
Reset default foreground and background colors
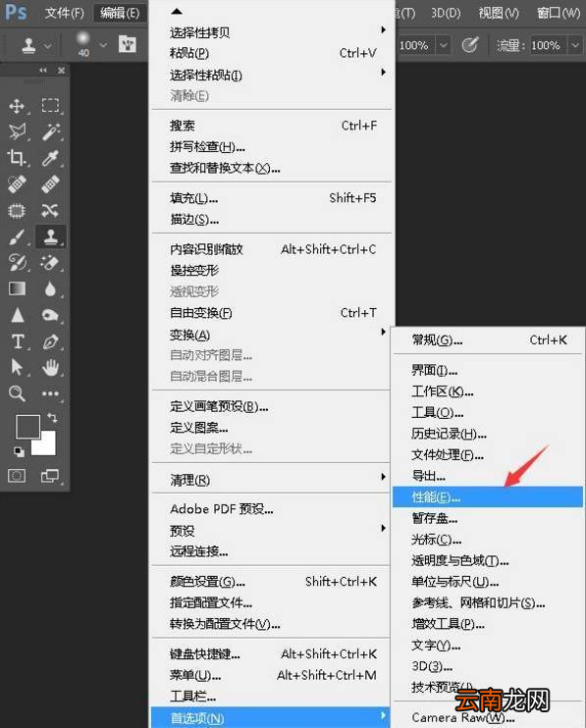coord(19,451)
